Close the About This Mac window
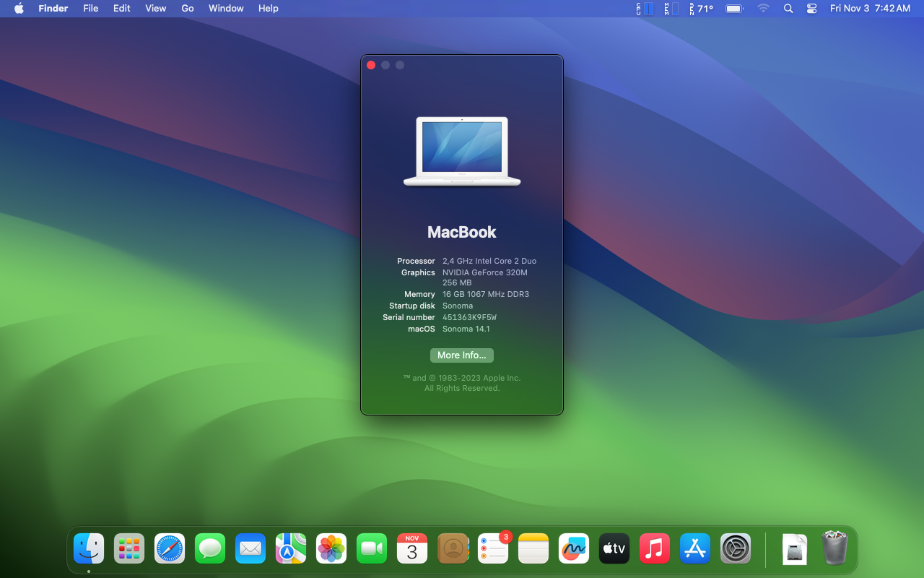This screenshot has height=578, width=924. click(371, 65)
